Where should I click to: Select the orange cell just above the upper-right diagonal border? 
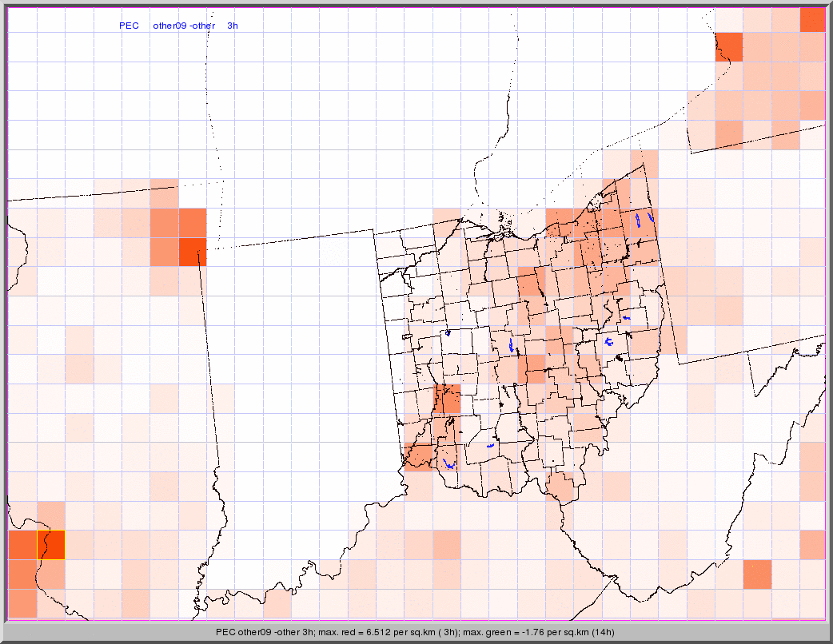click(729, 133)
